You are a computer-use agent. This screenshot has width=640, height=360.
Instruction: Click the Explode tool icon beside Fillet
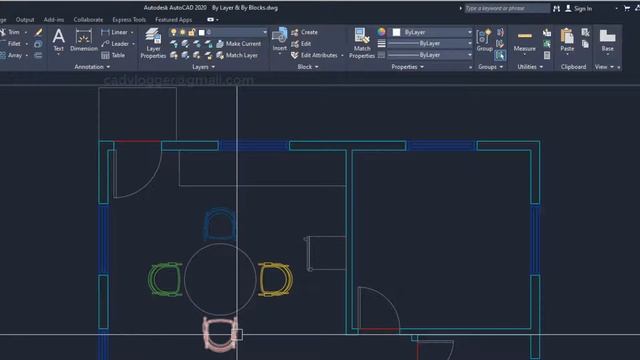point(38,44)
